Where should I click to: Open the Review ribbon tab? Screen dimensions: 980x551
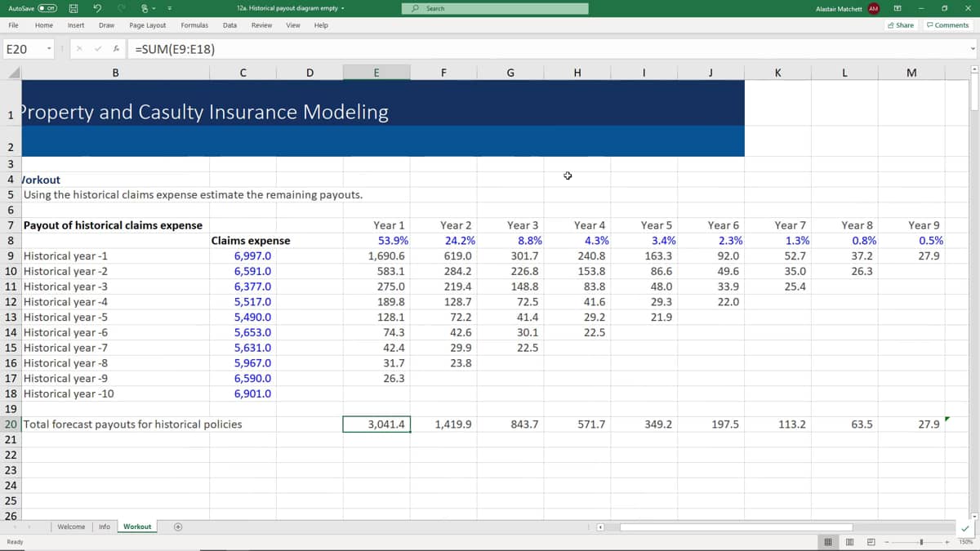point(261,25)
